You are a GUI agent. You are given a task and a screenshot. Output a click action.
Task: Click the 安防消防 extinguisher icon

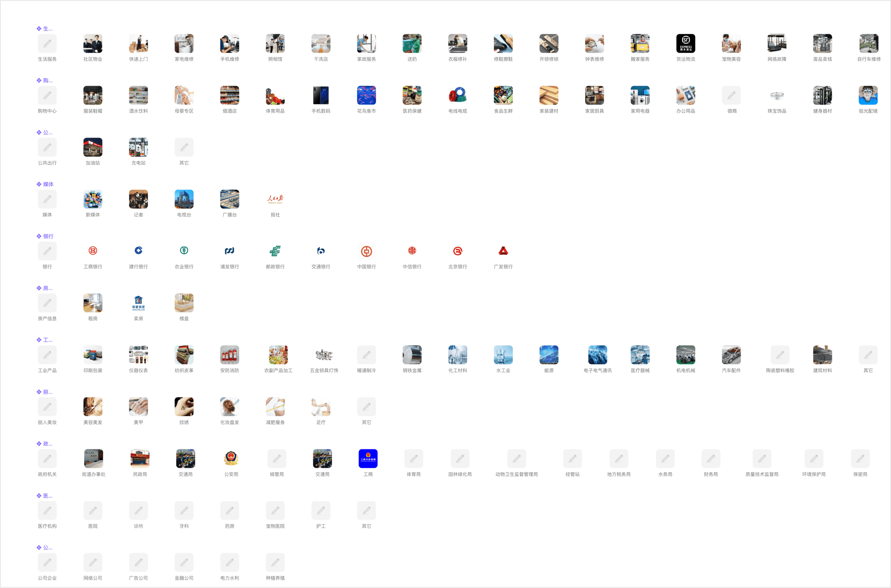(229, 355)
